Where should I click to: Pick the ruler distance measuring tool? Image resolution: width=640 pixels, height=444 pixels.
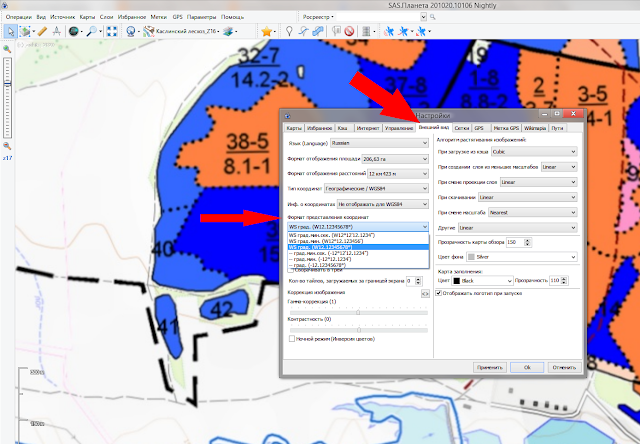coord(42,31)
